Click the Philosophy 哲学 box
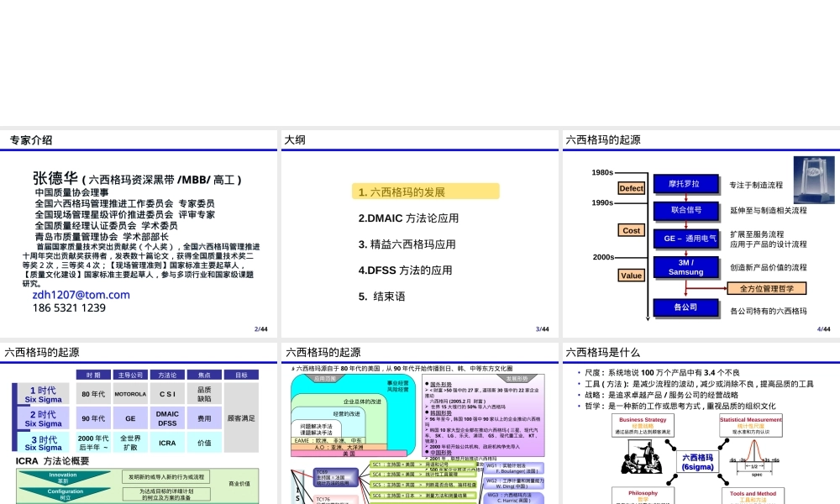Viewport: 840px width, 504px height. tap(643, 496)
